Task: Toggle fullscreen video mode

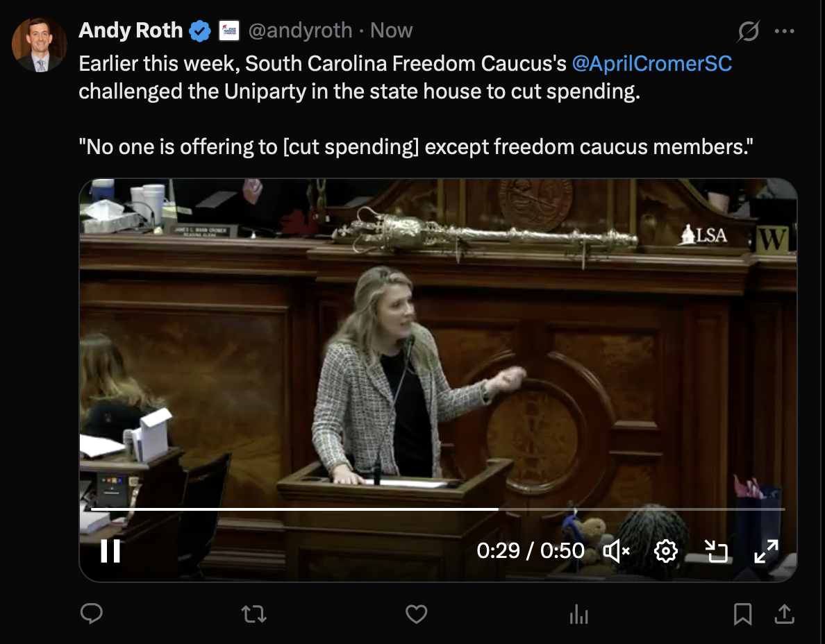Action: [766, 551]
